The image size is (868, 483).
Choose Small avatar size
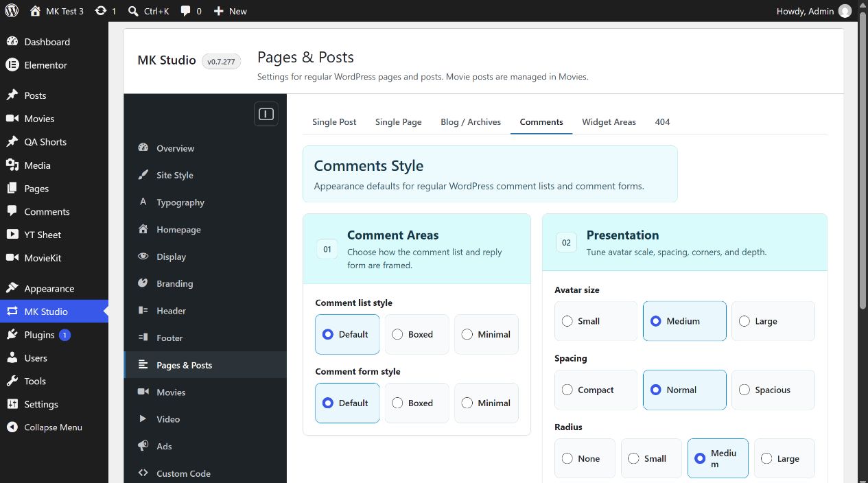pyautogui.click(x=596, y=321)
